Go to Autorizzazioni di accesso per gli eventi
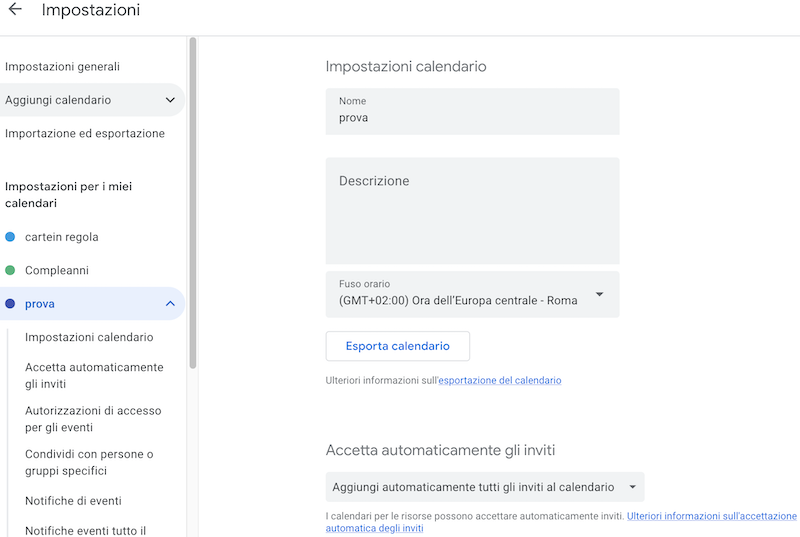The height and width of the screenshot is (537, 800). point(93,419)
